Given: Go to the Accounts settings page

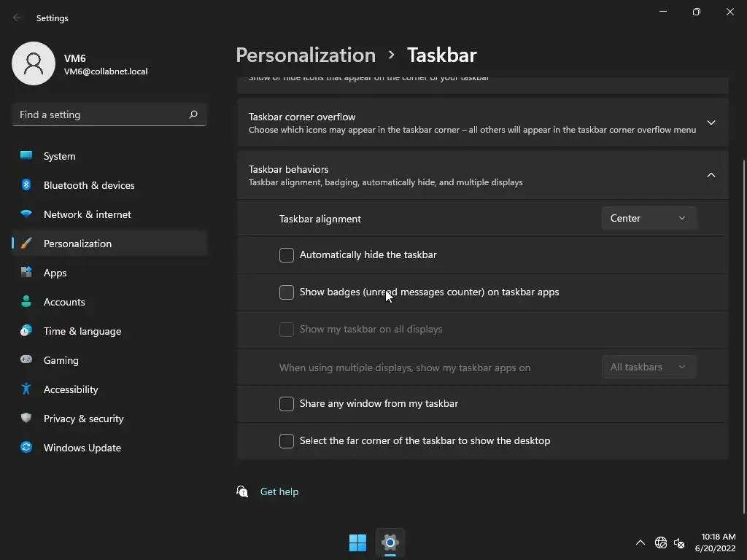Looking at the screenshot, I should pos(64,302).
